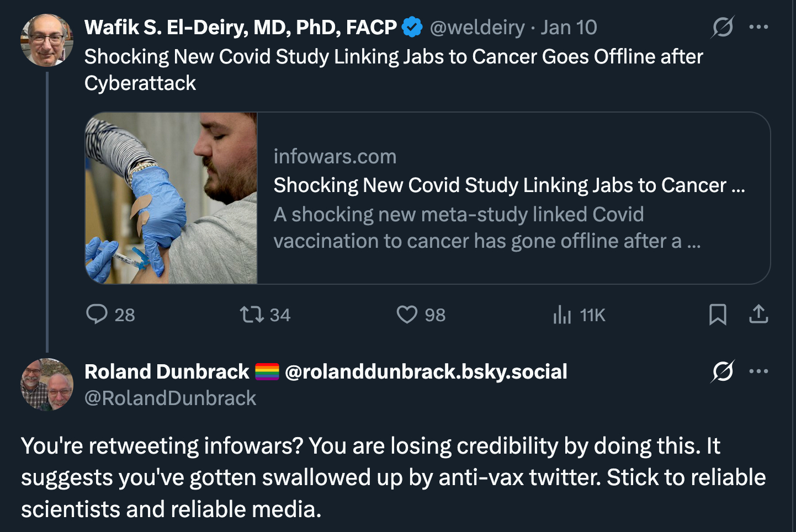Click Wafik S. El-Deiry display name
The image size is (796, 532).
click(x=240, y=27)
